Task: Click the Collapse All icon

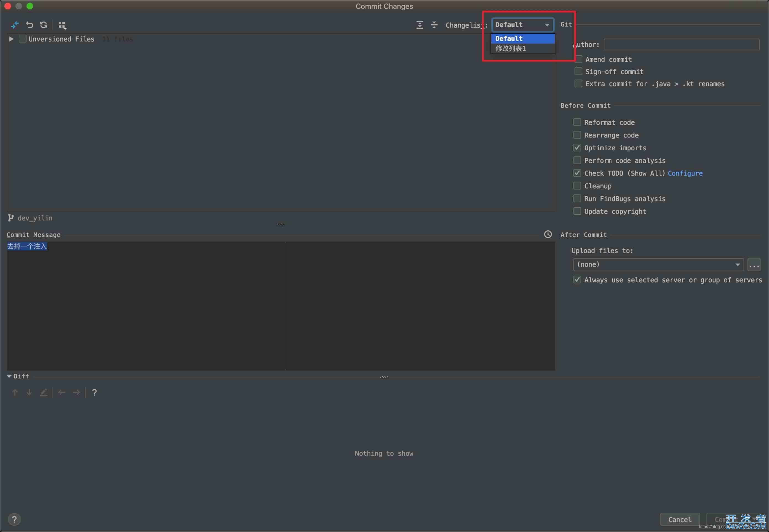Action: click(x=434, y=25)
